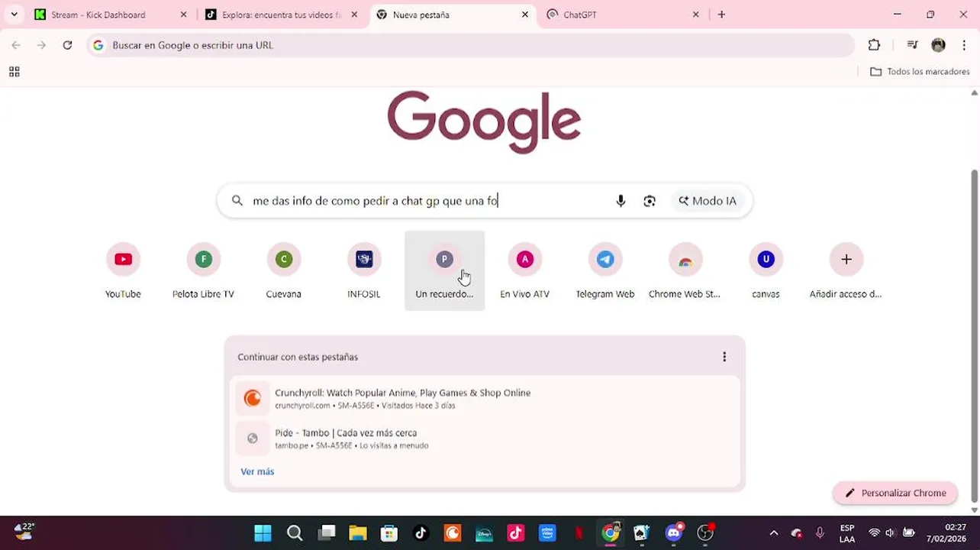Open the ESP LAA language switcher

pos(846,533)
